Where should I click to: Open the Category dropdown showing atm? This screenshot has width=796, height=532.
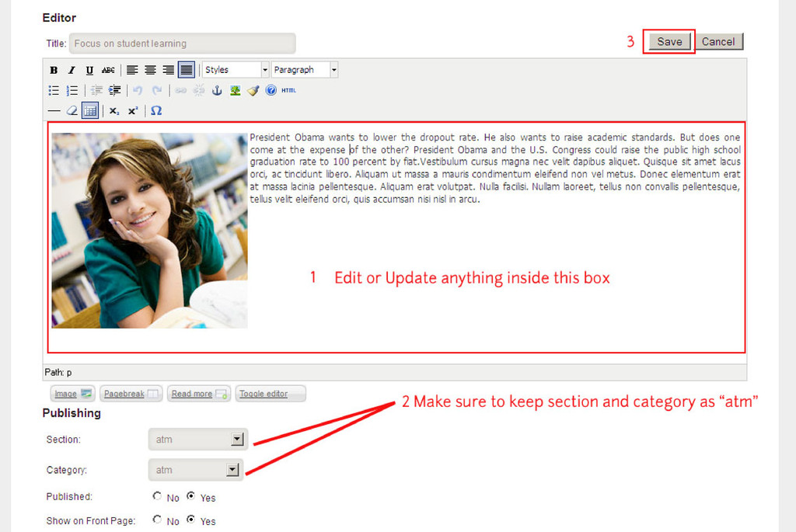point(195,470)
